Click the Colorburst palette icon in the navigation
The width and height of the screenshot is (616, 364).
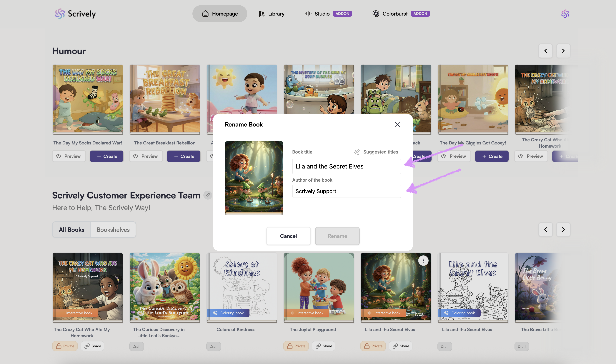click(376, 14)
